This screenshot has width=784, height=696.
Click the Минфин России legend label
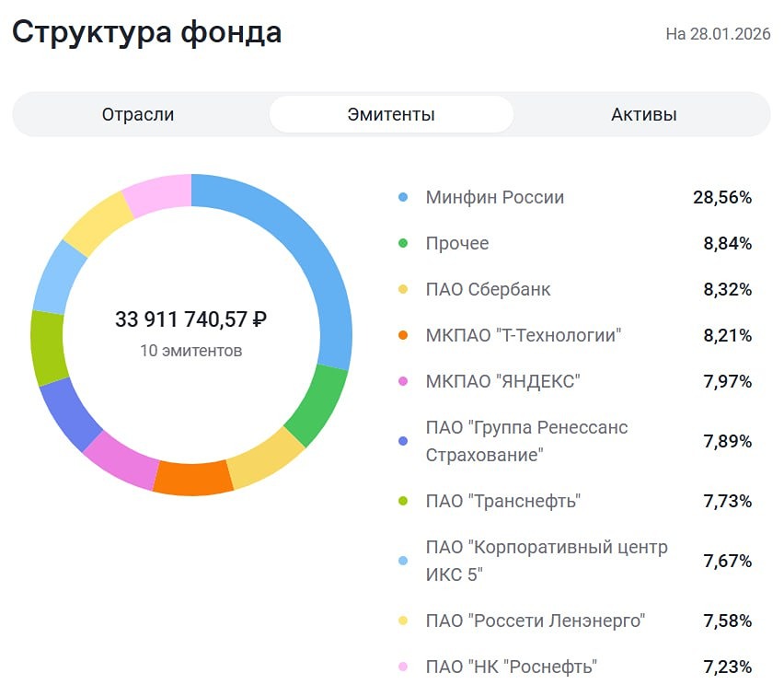point(494,197)
